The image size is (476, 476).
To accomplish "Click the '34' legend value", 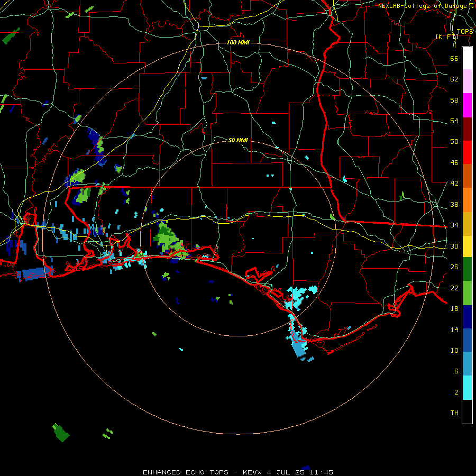I will [454, 225].
